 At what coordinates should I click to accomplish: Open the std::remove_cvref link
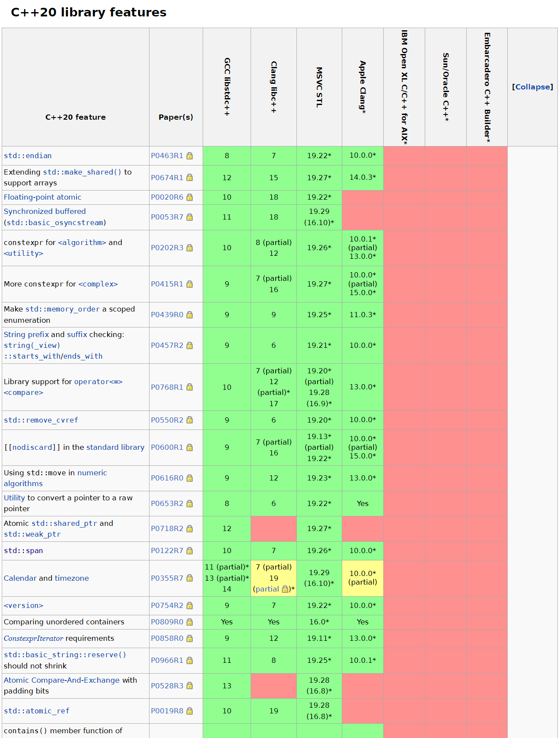pos(41,420)
